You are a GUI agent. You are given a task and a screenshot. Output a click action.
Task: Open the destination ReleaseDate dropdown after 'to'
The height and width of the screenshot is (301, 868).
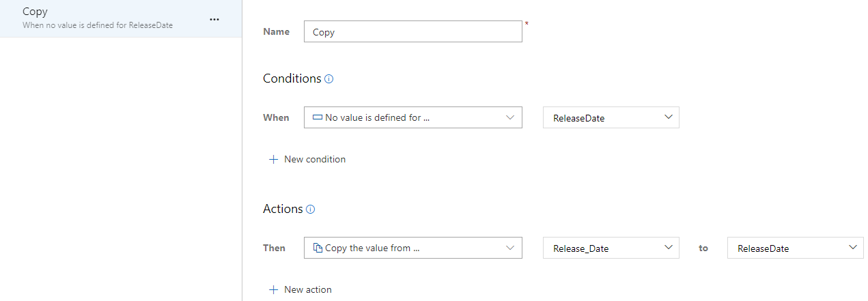[795, 248]
